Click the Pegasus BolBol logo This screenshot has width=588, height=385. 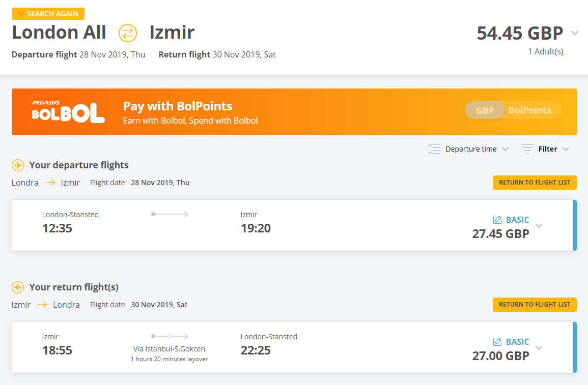pyautogui.click(x=68, y=111)
